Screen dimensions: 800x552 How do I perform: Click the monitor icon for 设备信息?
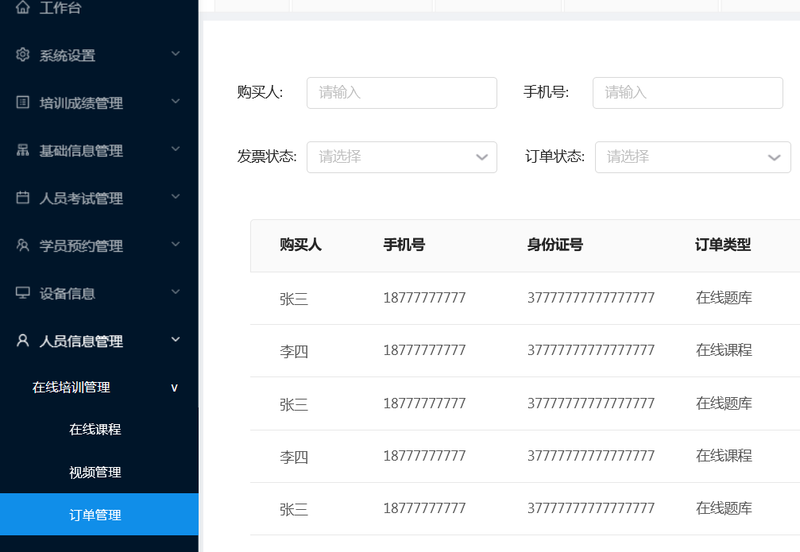(22, 292)
